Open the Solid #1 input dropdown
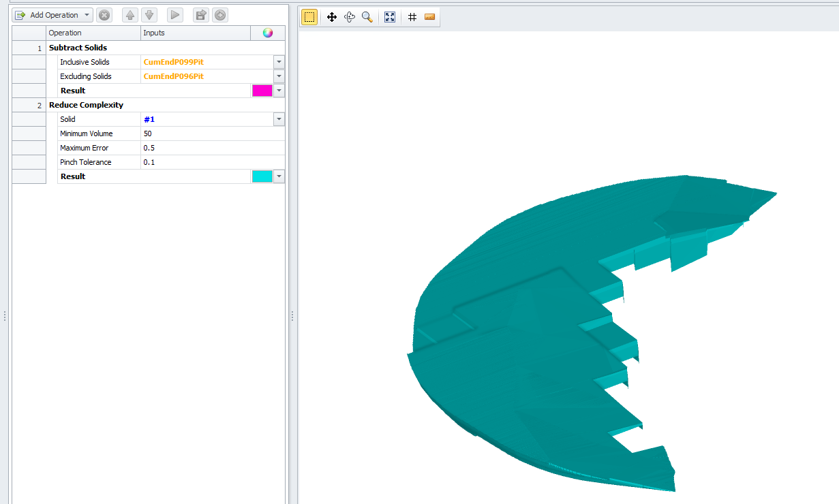Viewport: 839px width, 504px height. 279,119
